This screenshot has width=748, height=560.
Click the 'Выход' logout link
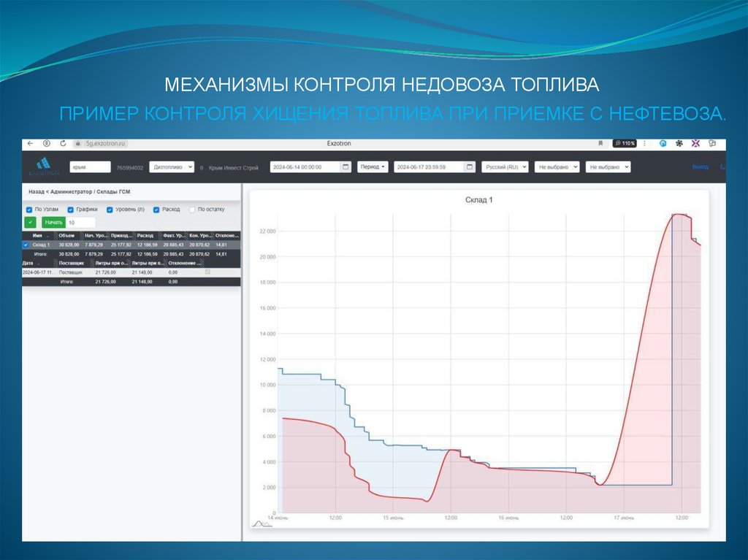tap(701, 167)
